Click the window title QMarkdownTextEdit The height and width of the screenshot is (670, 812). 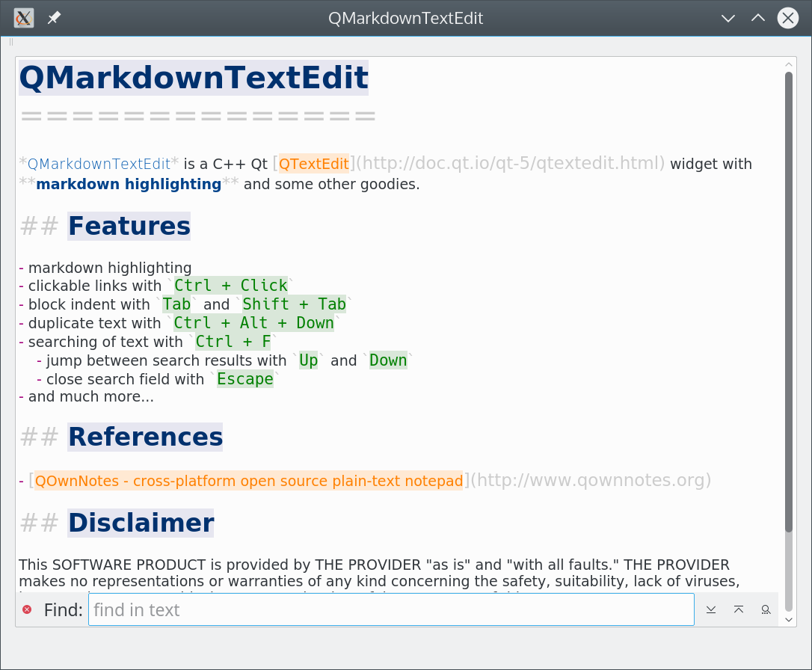(x=405, y=18)
